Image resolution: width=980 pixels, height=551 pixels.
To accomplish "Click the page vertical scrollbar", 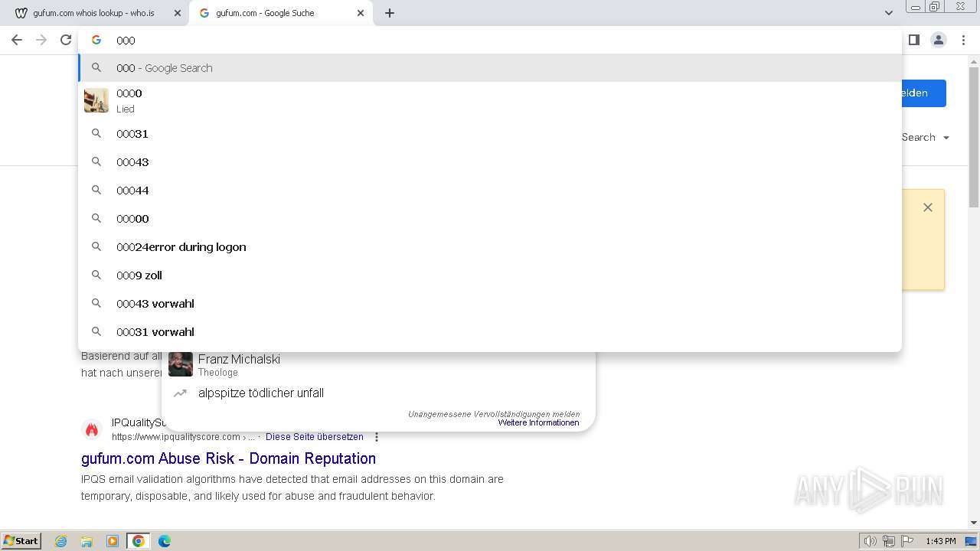I will point(974,138).
